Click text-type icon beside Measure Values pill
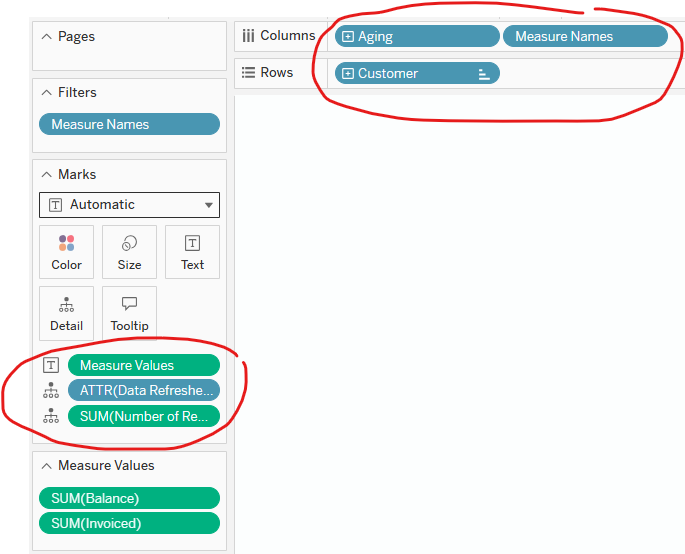 [51, 366]
